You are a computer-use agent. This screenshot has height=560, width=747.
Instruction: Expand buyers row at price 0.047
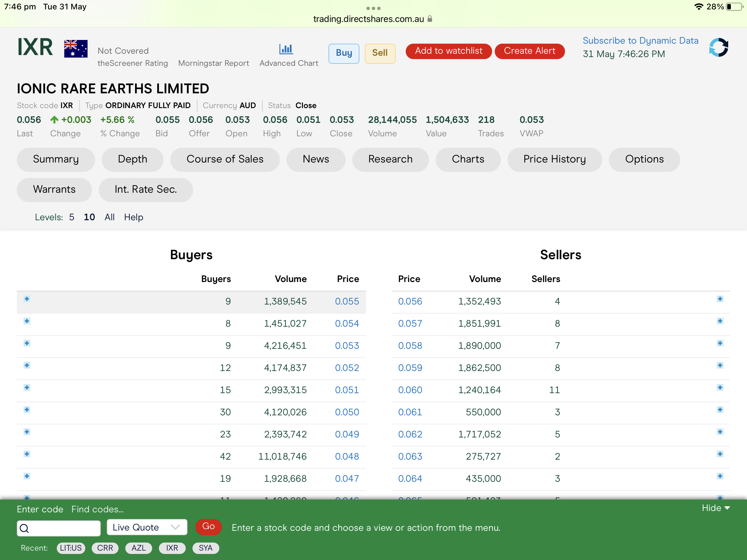pyautogui.click(x=27, y=476)
